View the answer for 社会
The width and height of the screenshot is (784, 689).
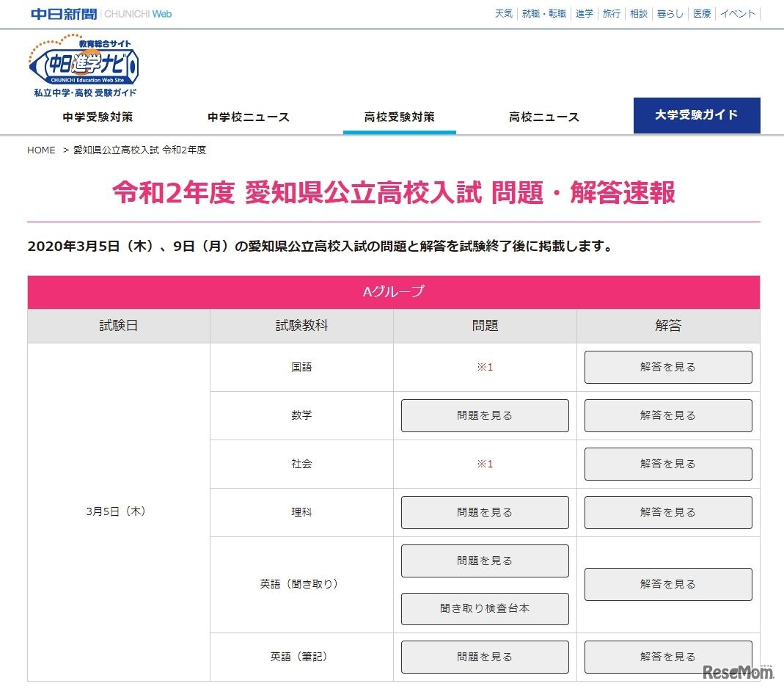(668, 464)
